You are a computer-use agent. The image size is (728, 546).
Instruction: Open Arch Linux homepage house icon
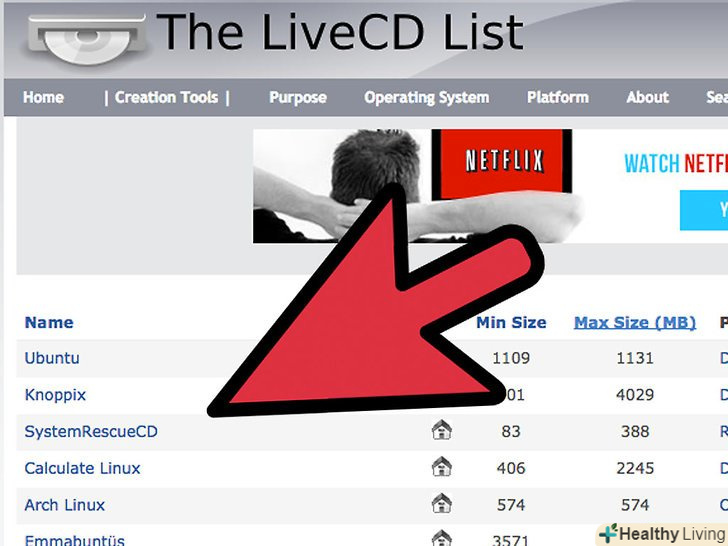click(442, 503)
